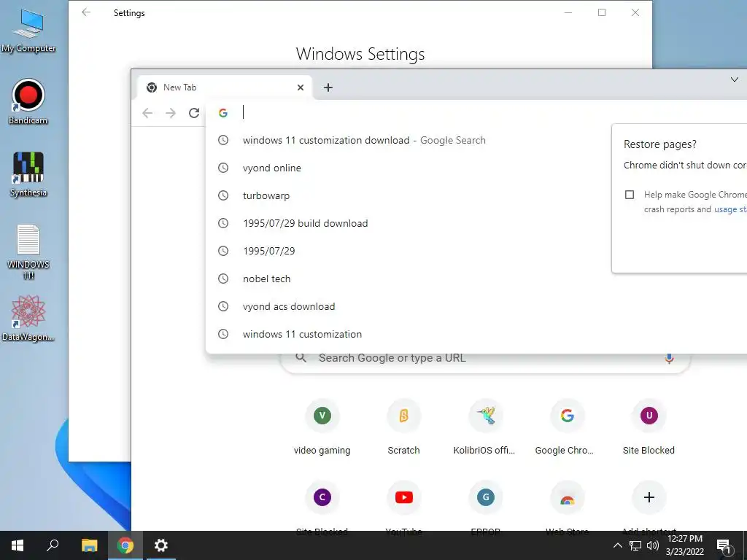
Task: Switch to Settings from the taskbar
Action: [x=161, y=545]
